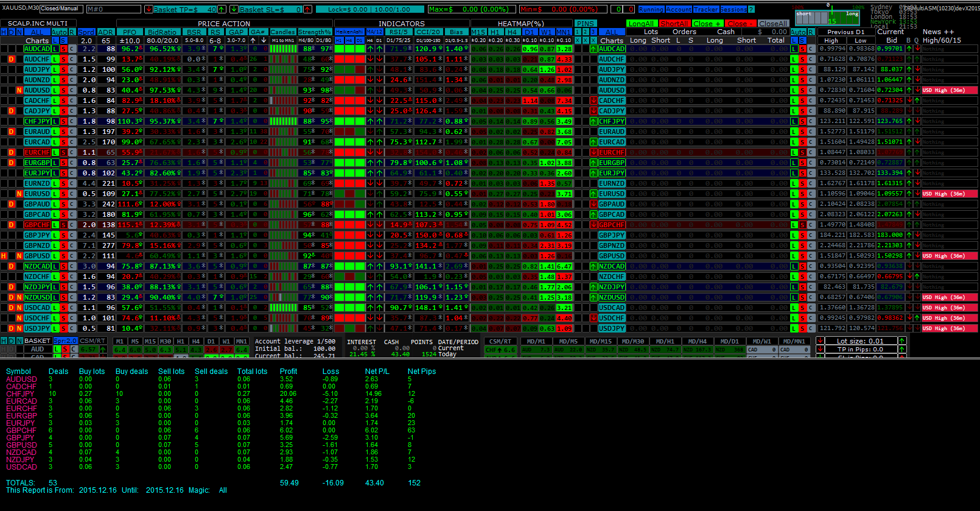Toggle pin 1 in the PINS header

(x=578, y=32)
